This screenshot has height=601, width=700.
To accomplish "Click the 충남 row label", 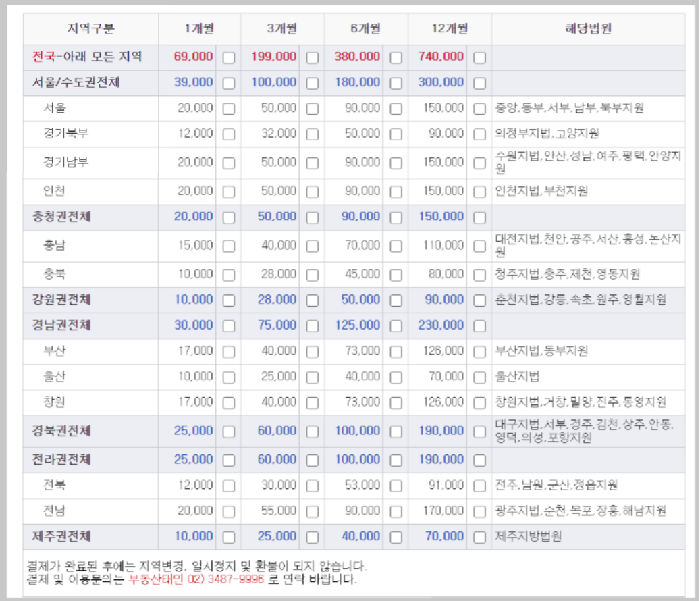I will (x=54, y=245).
